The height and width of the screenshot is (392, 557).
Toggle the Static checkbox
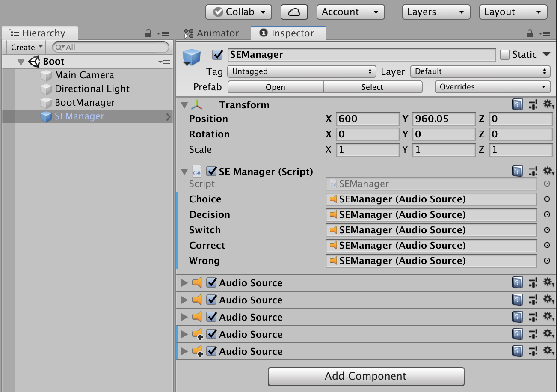[x=505, y=55]
